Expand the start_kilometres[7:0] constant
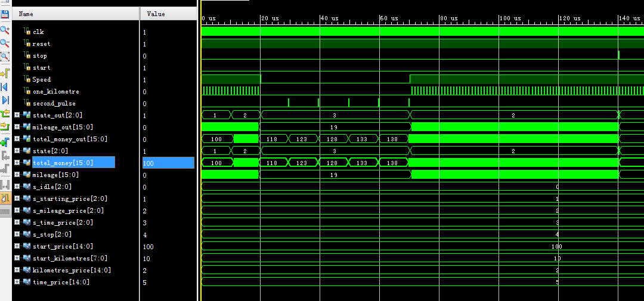 coord(17,258)
